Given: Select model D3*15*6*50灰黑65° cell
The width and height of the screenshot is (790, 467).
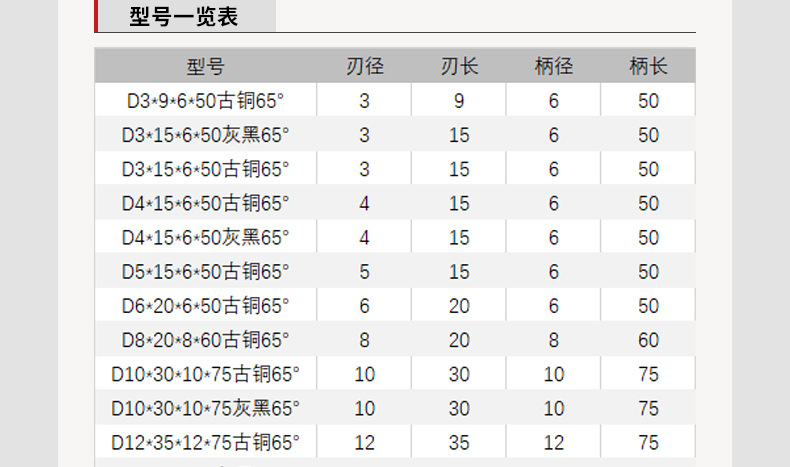Looking at the screenshot, I should click(x=206, y=135).
